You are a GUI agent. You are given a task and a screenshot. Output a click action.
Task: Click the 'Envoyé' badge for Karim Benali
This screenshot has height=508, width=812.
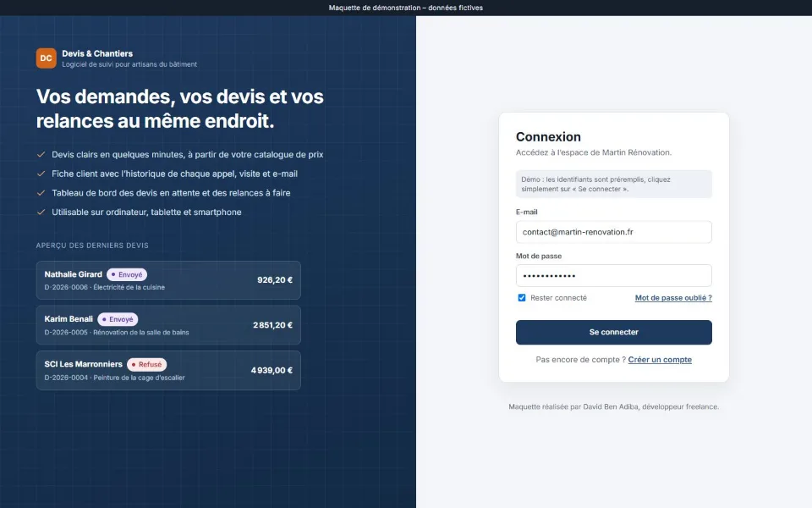118,319
